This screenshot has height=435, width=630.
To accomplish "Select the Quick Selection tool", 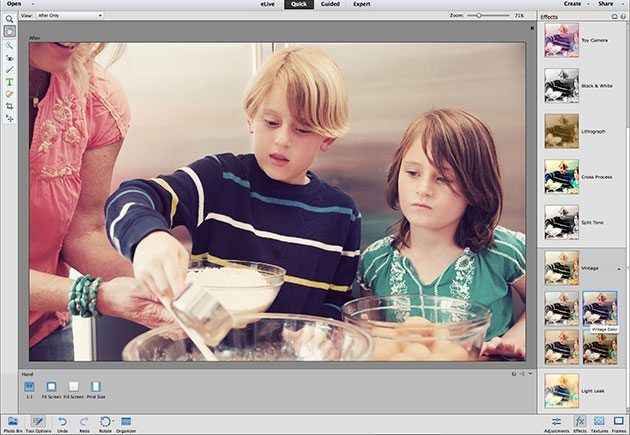I will (x=9, y=45).
